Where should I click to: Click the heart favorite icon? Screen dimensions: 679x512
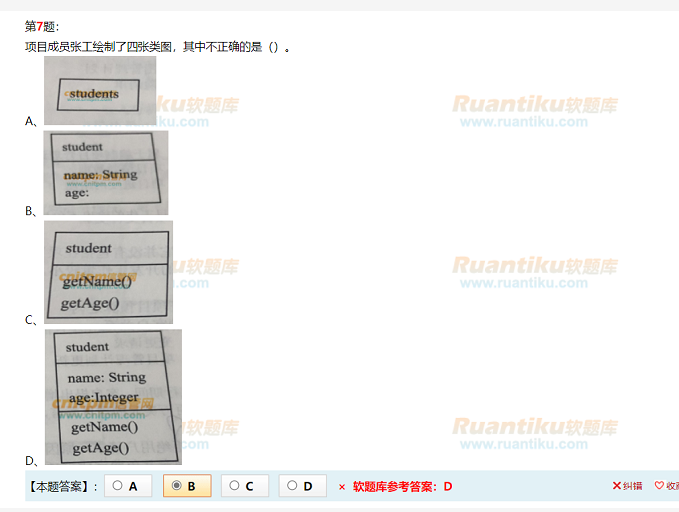coord(659,486)
